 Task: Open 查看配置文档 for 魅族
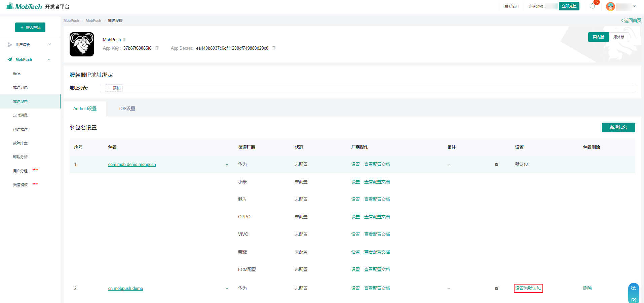coord(377,200)
